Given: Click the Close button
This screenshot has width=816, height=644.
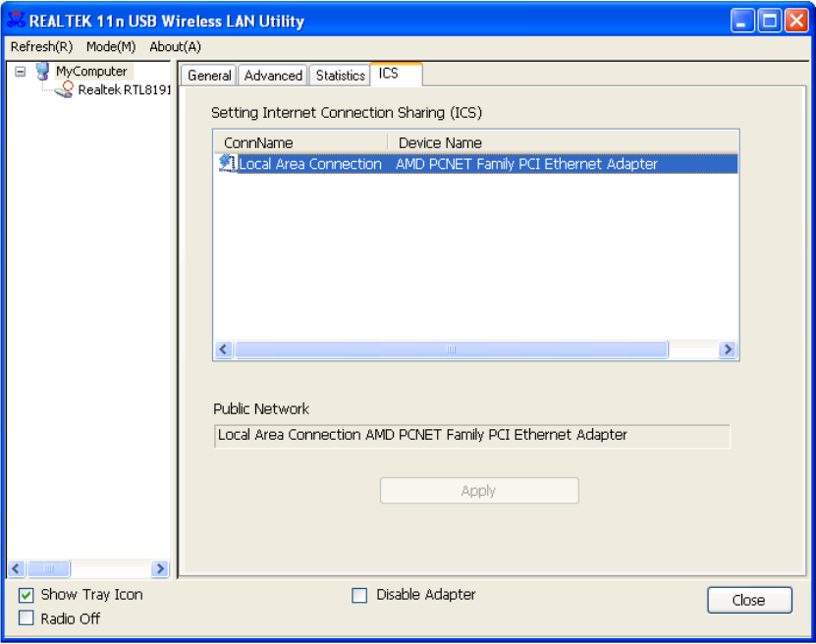Looking at the screenshot, I should pyautogui.click(x=749, y=600).
